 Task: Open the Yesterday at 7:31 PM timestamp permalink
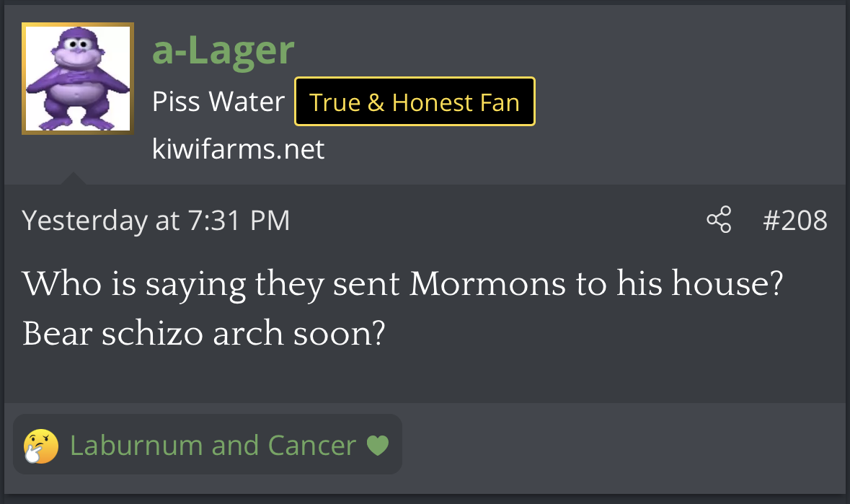[x=156, y=221]
